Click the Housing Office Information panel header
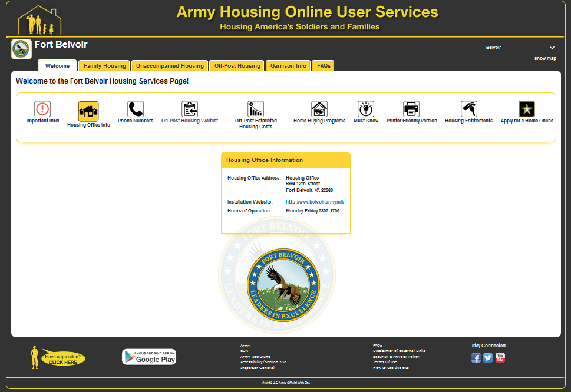Image resolution: width=571 pixels, height=392 pixels. click(286, 160)
